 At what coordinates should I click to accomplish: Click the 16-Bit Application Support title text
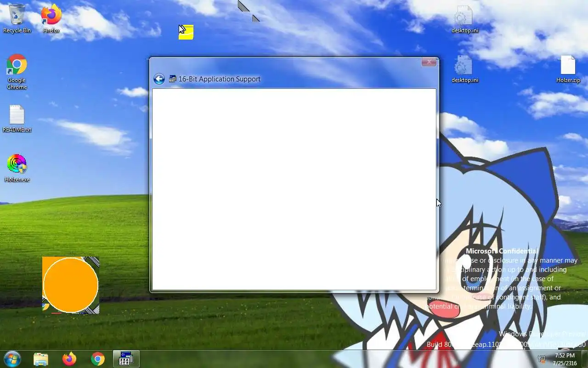[x=220, y=79]
